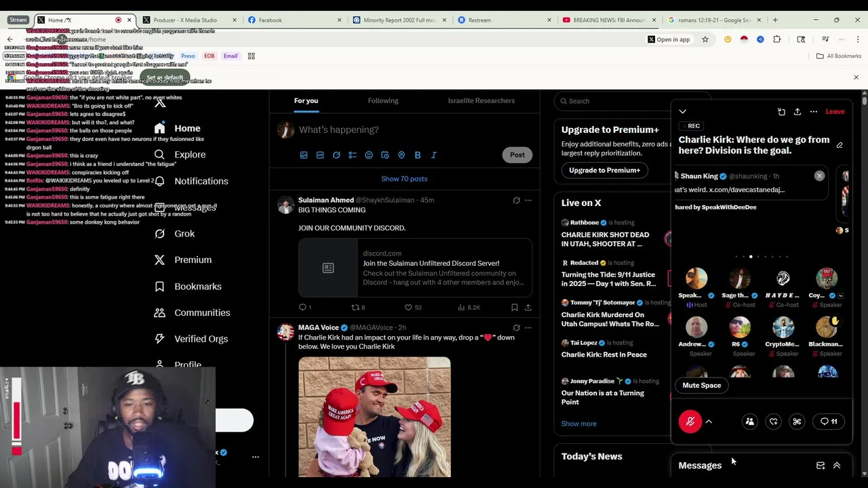
Task: Share Sulaiman Ahmed's post
Action: tap(528, 307)
